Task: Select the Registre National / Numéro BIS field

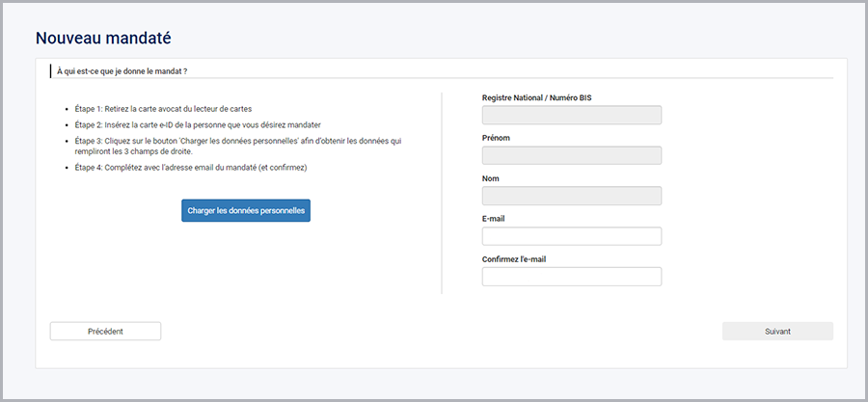Action: (x=572, y=115)
